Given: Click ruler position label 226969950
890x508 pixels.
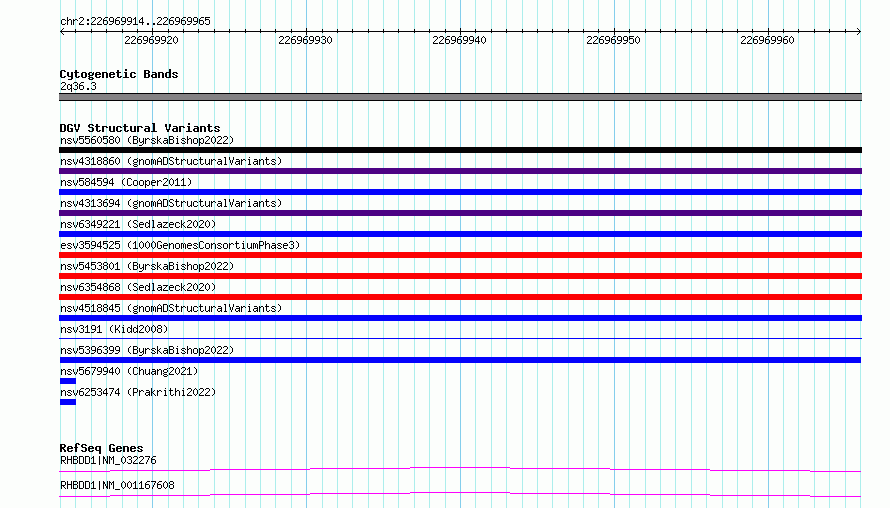Looking at the screenshot, I should (613, 40).
